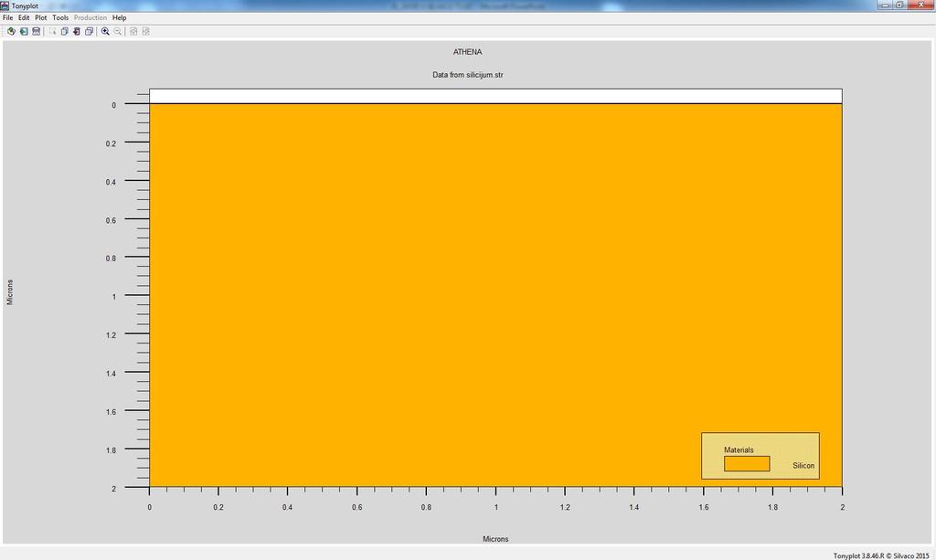Open the Edit menu
The width and height of the screenshot is (936, 560).
pyautogui.click(x=24, y=18)
